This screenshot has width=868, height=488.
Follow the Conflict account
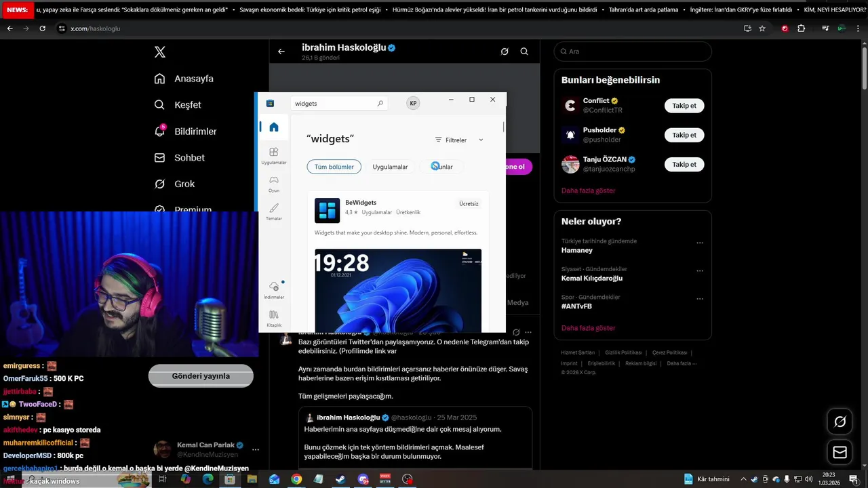(x=684, y=106)
